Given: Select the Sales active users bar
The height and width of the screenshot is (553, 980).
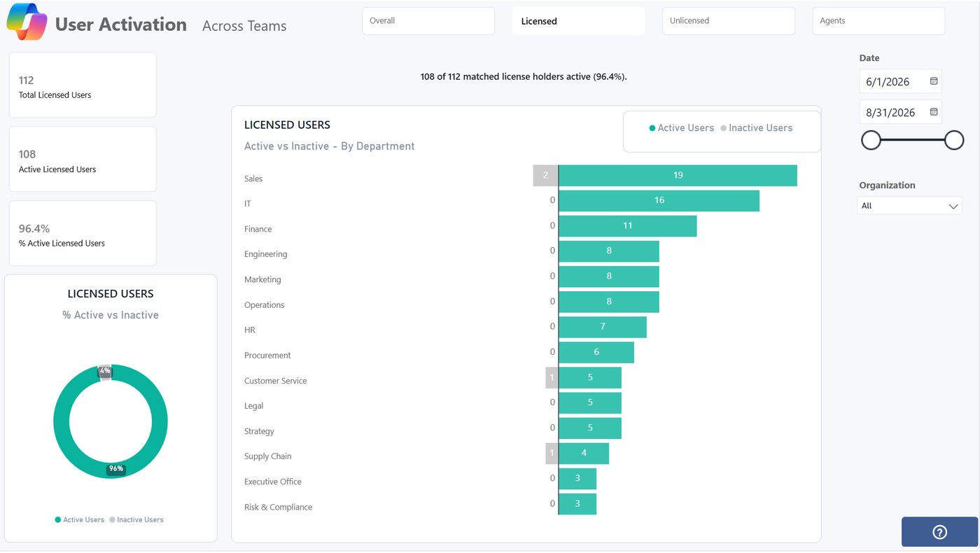Looking at the screenshot, I should click(x=678, y=176).
